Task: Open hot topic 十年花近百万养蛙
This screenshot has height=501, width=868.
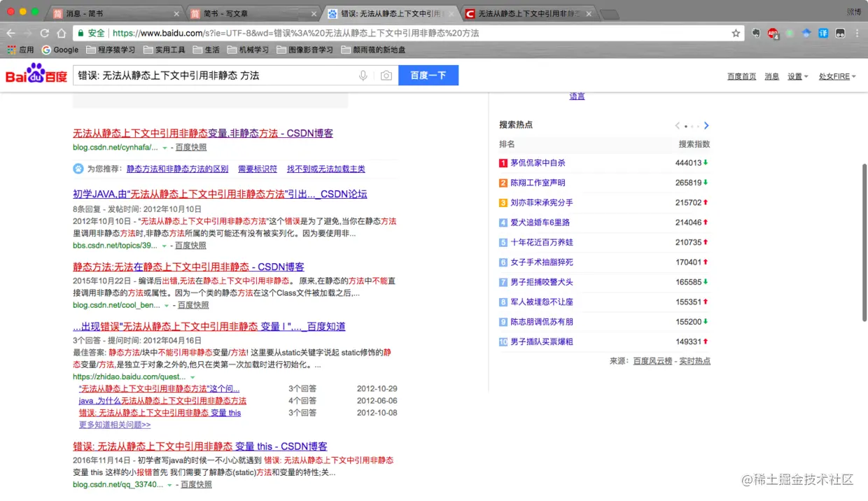Action: pyautogui.click(x=542, y=242)
